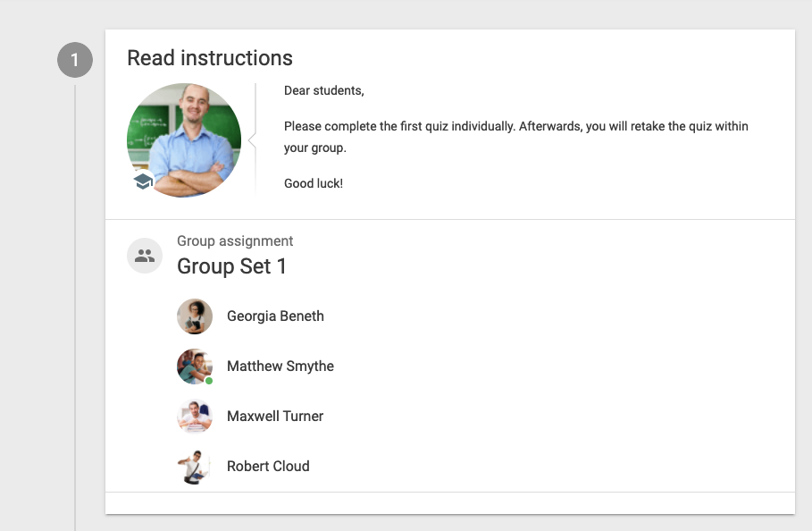Screen dimensions: 812x531
Task: Open Georgia Beneth's avatar
Action: (195, 316)
